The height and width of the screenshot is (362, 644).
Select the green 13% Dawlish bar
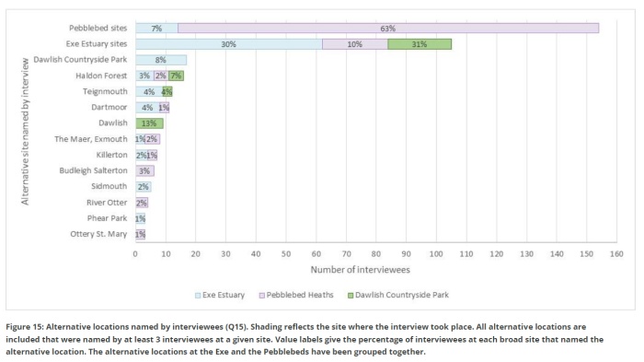pos(149,123)
